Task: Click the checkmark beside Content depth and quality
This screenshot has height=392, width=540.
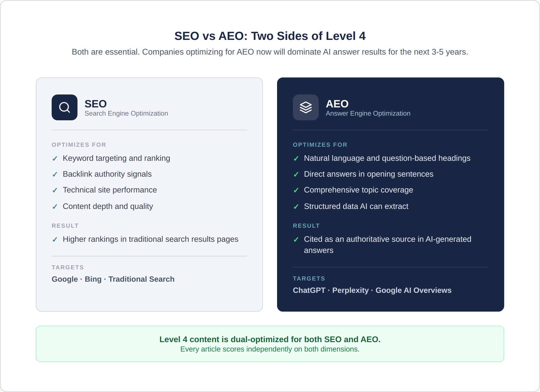Action: click(55, 207)
